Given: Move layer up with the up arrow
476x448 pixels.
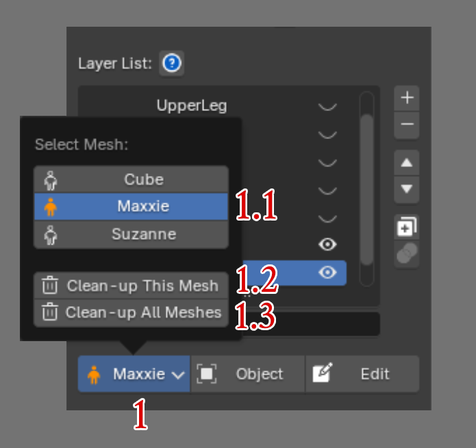Looking at the screenshot, I should pos(407,163).
